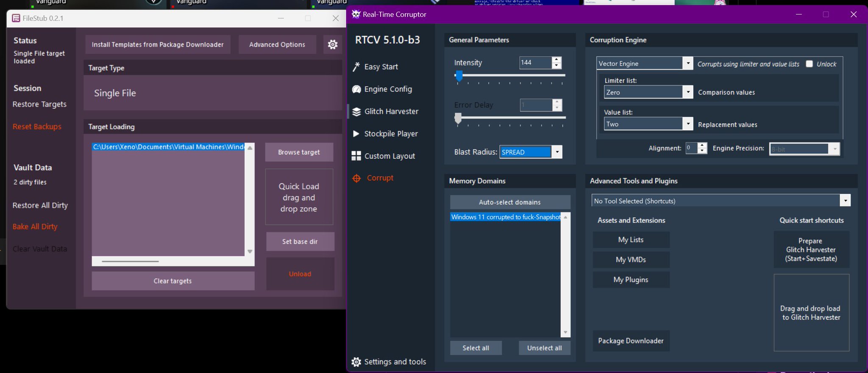Viewport: 868px width, 373px height.
Task: Click Restore Targets in Session
Action: pyautogui.click(x=39, y=104)
